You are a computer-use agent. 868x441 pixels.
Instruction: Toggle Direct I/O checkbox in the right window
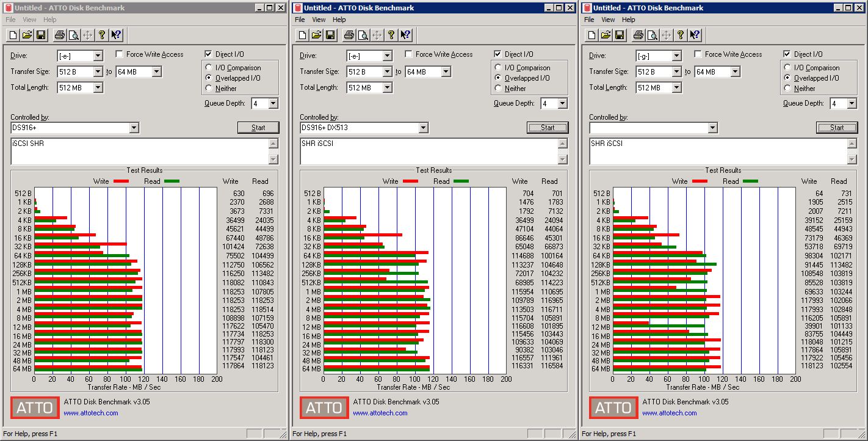click(787, 54)
